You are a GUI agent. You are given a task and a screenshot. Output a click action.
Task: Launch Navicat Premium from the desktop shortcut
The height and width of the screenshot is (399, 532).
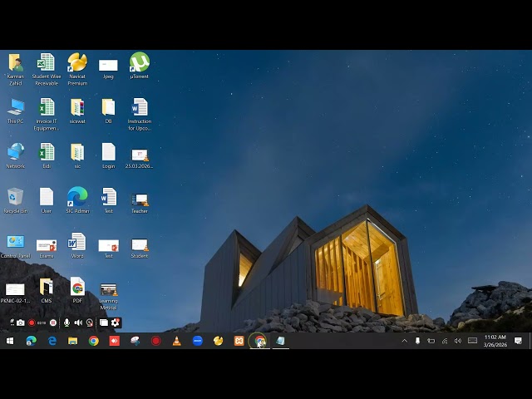tap(77, 69)
